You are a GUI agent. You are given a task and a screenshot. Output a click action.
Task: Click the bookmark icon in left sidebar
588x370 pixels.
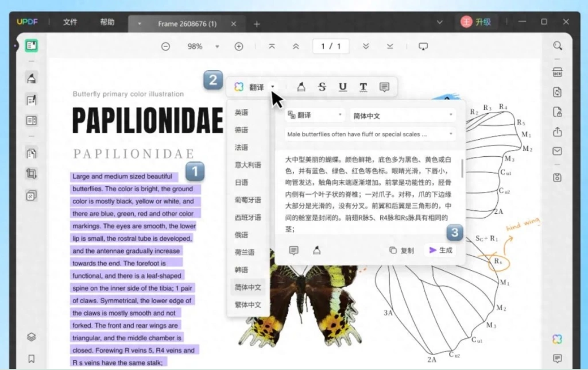[x=32, y=359]
